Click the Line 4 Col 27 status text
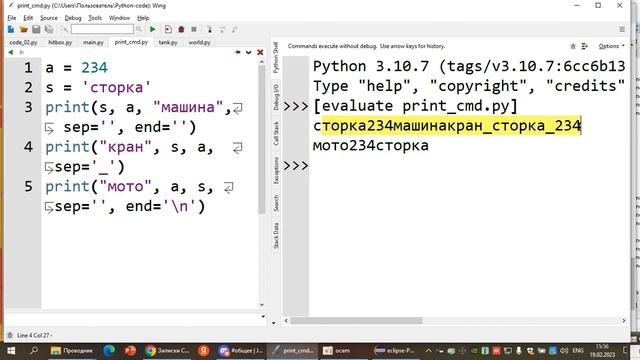This screenshot has width=640, height=360. coord(34,335)
